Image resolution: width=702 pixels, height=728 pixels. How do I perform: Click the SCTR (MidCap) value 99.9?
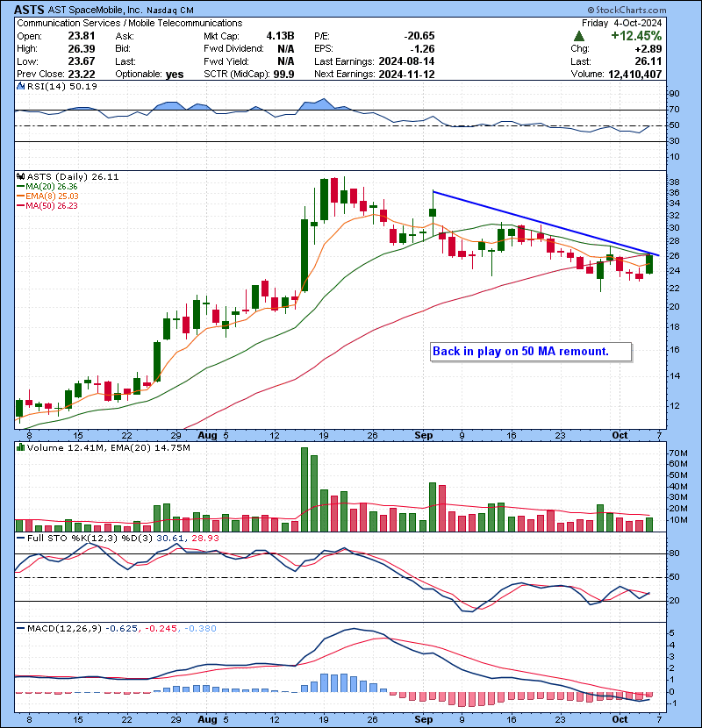[x=283, y=75]
